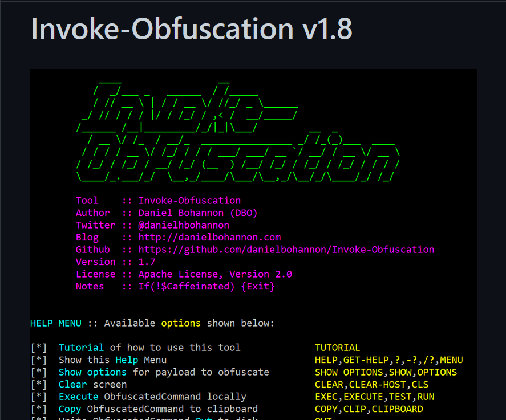Select the "SHOW OPTIONS,SHOW,OPTIONS" command list
Screen dimensions: 506x420
click(386, 372)
